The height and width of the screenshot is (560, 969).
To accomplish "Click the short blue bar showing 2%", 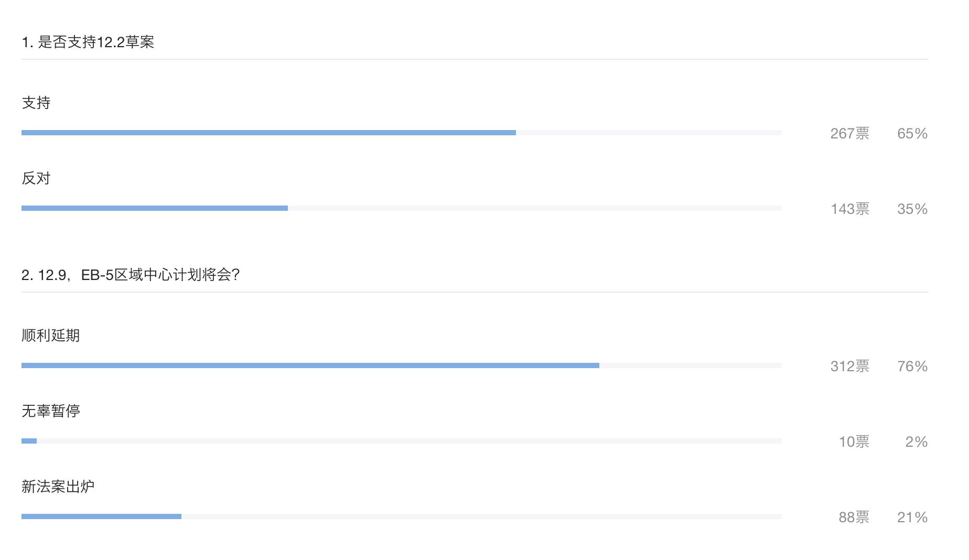I will point(29,441).
